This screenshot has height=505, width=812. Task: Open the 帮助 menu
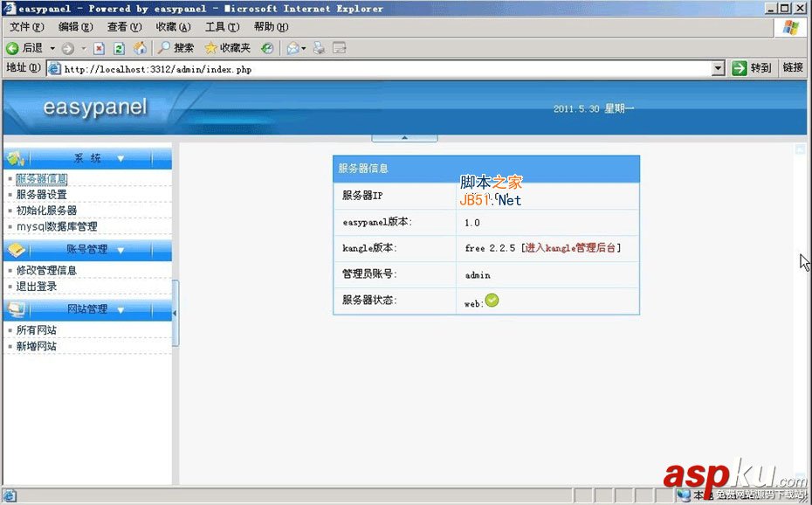click(271, 27)
